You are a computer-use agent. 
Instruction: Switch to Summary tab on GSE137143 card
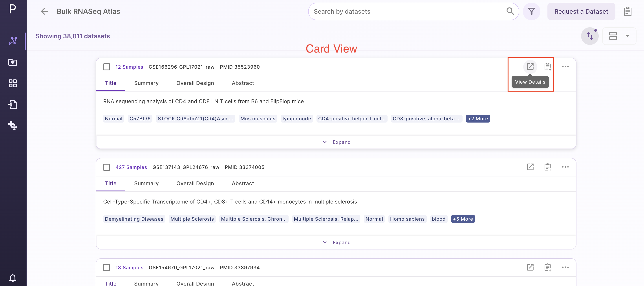pyautogui.click(x=146, y=183)
